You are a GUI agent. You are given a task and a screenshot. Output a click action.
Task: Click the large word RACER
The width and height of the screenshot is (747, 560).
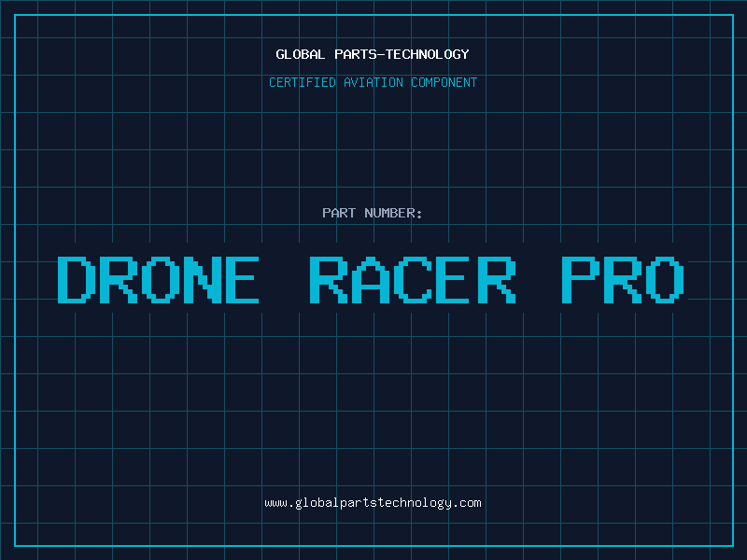[412, 279]
